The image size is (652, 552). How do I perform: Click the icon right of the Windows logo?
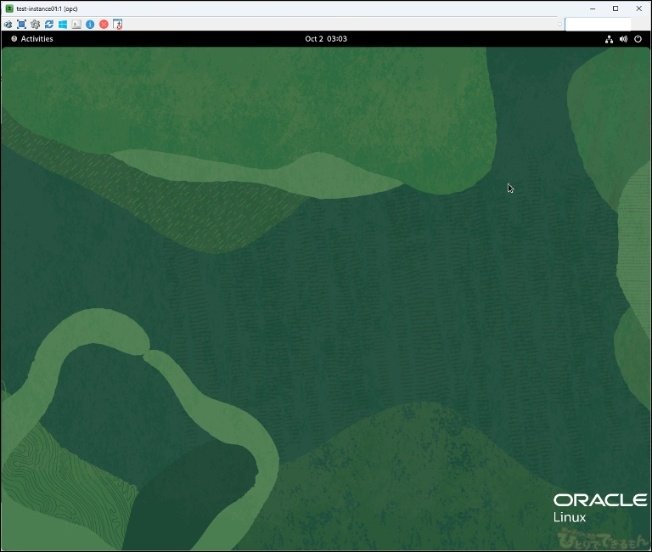(x=76, y=23)
